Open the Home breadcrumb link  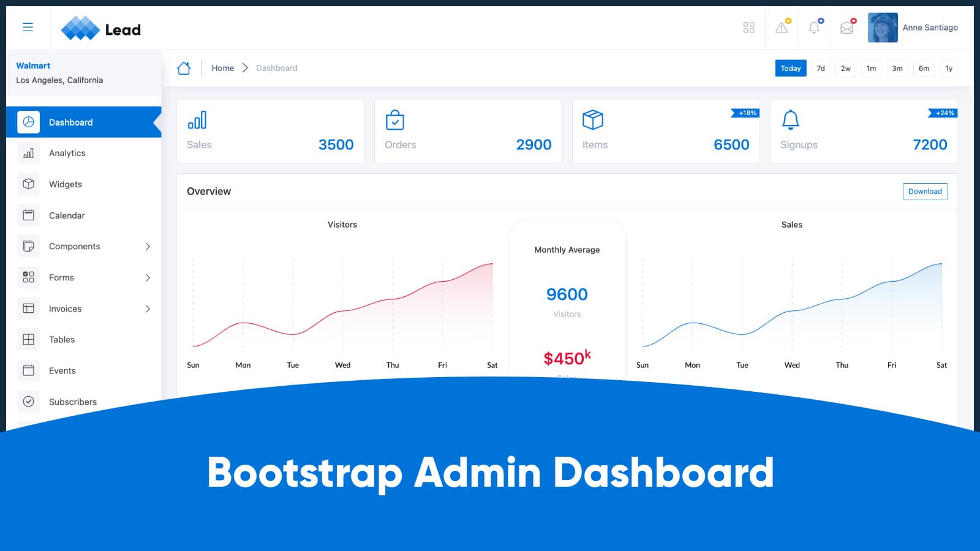tap(222, 68)
